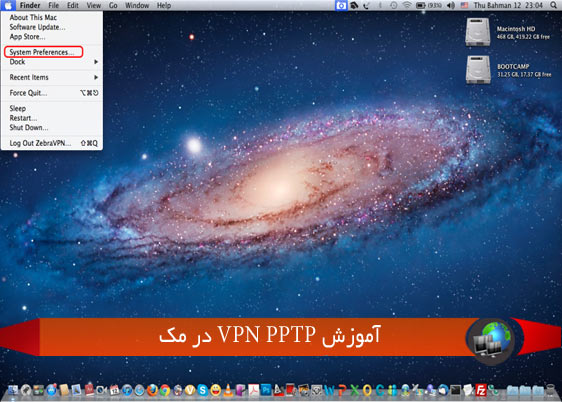Open Firefox from the dock
Image resolution: width=562 pixels, height=402 pixels.
pos(152,390)
